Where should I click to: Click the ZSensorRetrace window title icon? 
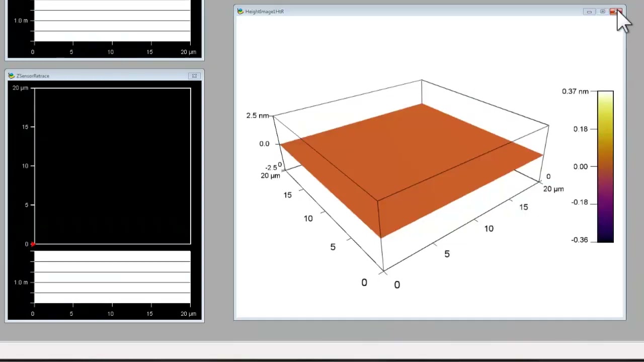11,76
